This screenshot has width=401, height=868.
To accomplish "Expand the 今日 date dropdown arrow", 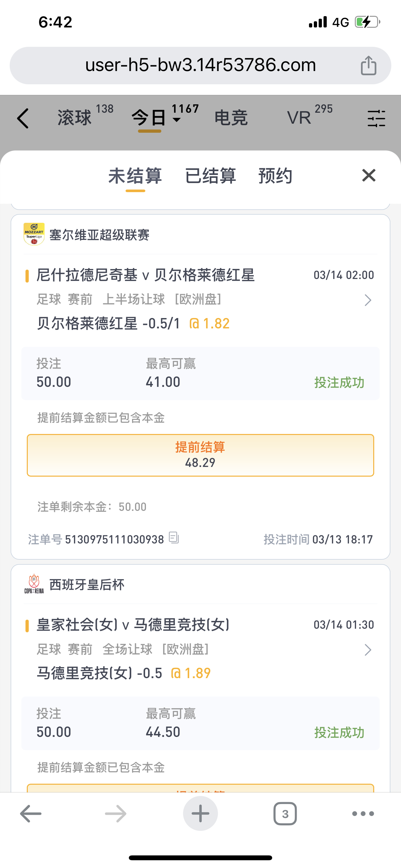I will [177, 120].
